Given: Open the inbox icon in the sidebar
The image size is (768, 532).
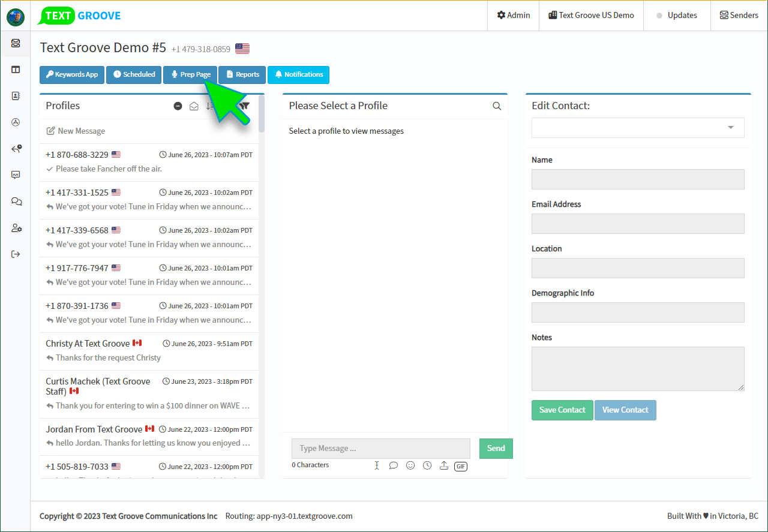Looking at the screenshot, I should point(16,43).
